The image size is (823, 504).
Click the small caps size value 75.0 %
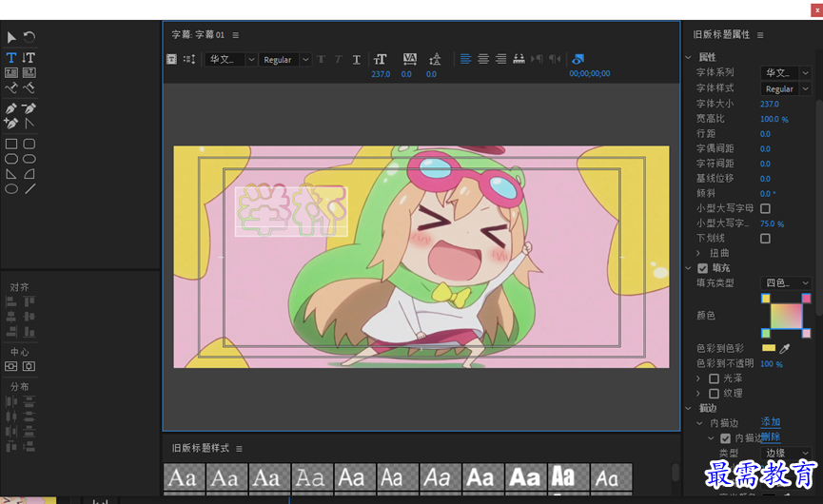tap(772, 223)
